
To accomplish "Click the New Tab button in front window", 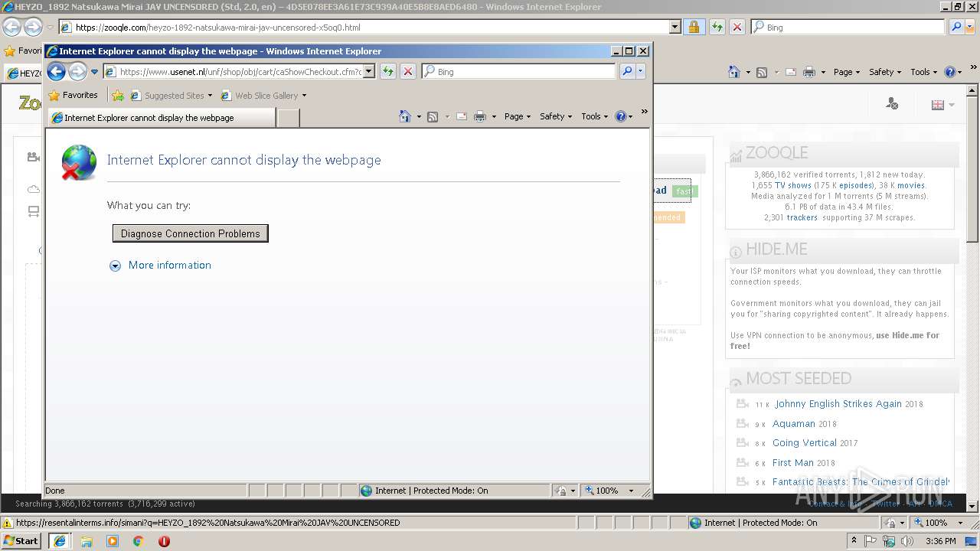I will click(288, 118).
